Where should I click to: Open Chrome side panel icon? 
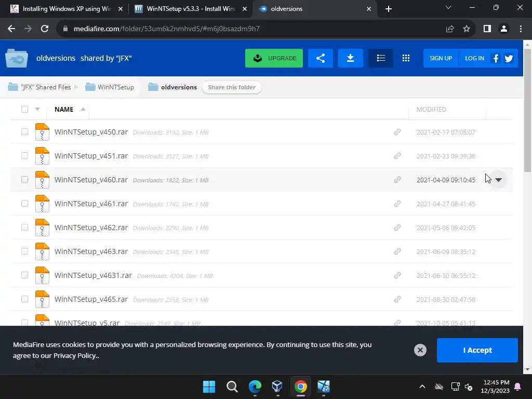(487, 29)
